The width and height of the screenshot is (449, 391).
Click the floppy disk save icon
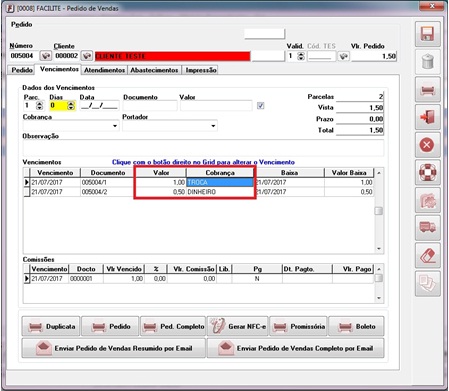[428, 34]
